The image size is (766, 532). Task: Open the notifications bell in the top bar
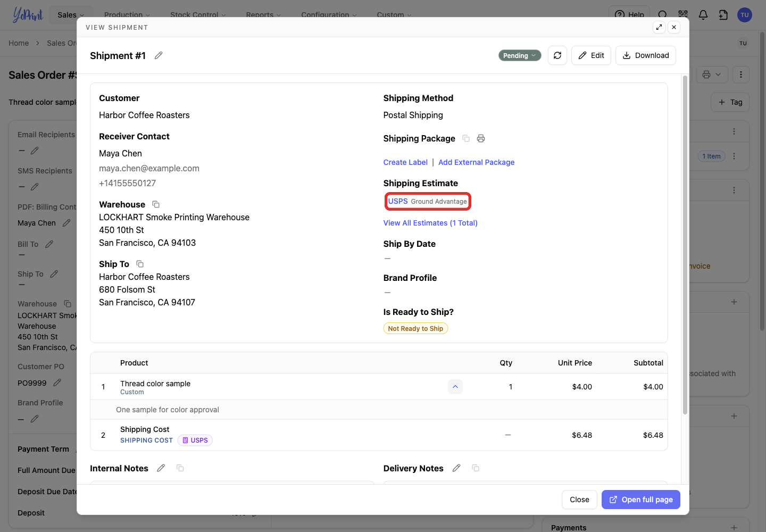tap(703, 15)
